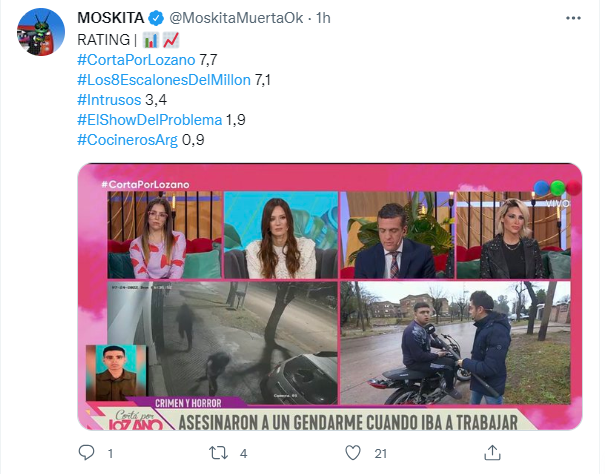Viewport: 605px width, 474px height.
Task: Click the blue verified badge next to MOSKITA
Action: (156, 18)
